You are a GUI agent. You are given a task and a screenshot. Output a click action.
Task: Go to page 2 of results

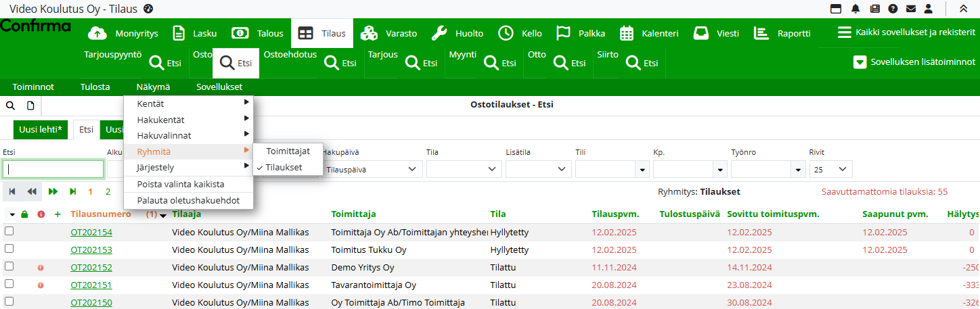(108, 192)
